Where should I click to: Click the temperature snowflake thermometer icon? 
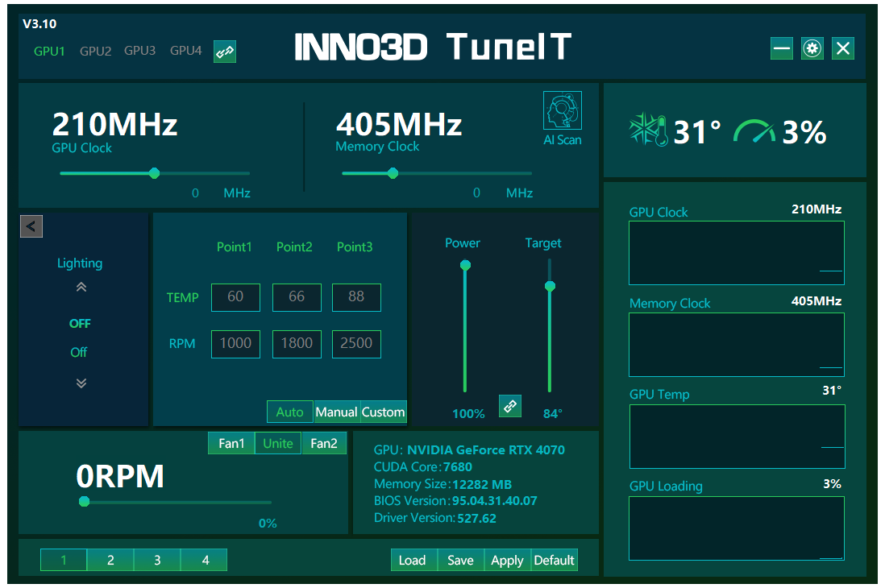tap(649, 130)
